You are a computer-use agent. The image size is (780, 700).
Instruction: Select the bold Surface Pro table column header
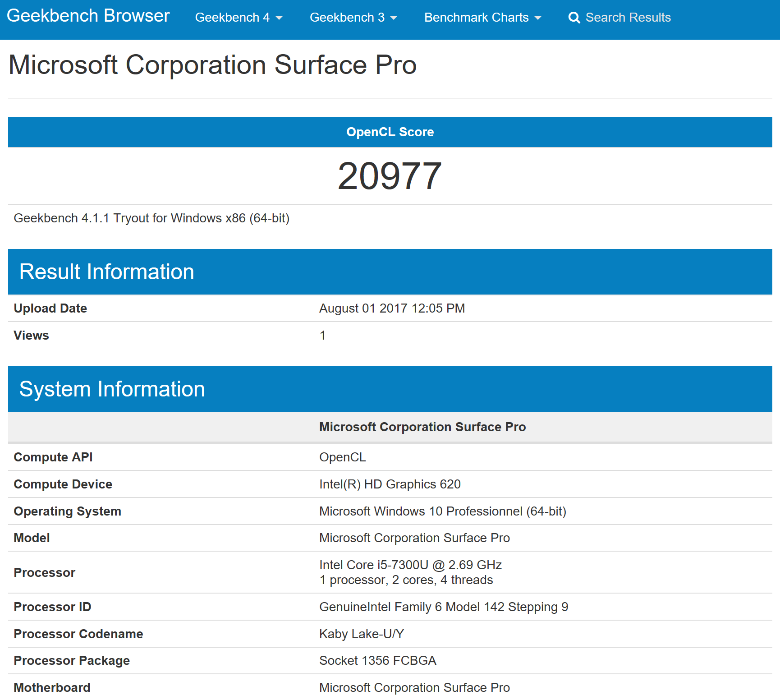point(422,427)
